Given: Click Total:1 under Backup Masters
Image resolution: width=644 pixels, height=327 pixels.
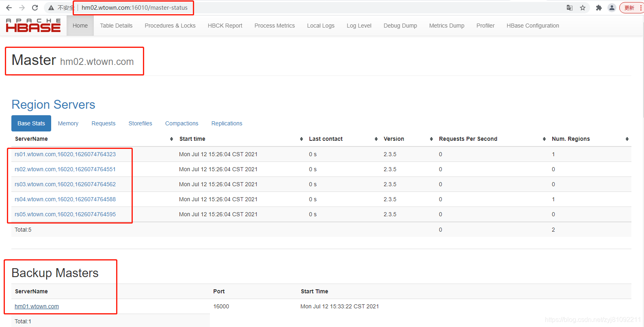Looking at the screenshot, I should coord(23,321).
